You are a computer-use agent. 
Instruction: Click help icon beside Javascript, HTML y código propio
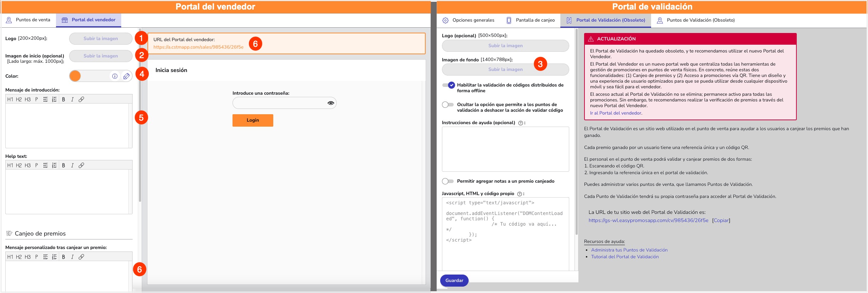coord(520,194)
